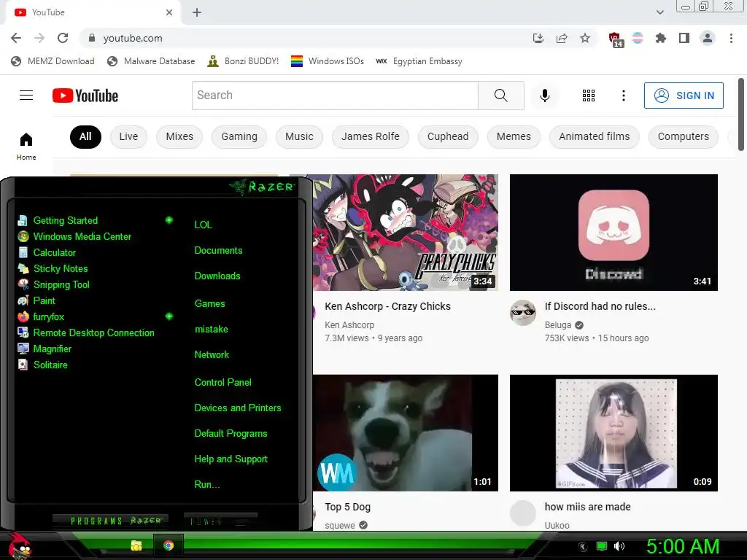Search with your voice microphone icon
The image size is (747, 560).
pyautogui.click(x=544, y=96)
